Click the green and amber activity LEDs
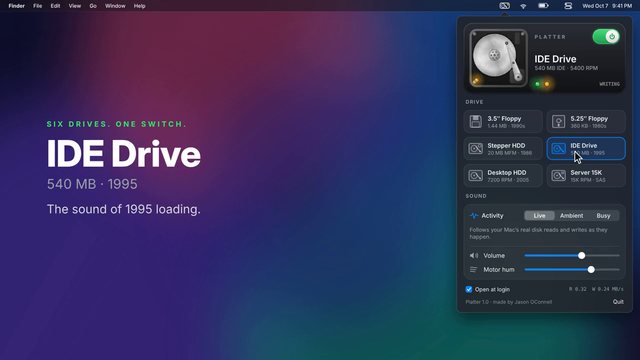 [x=542, y=84]
